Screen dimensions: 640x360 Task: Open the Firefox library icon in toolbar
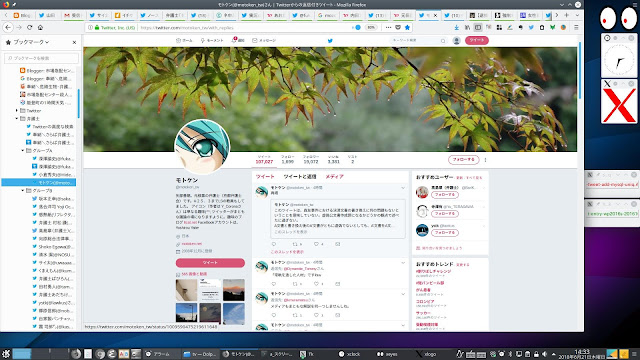point(467,27)
